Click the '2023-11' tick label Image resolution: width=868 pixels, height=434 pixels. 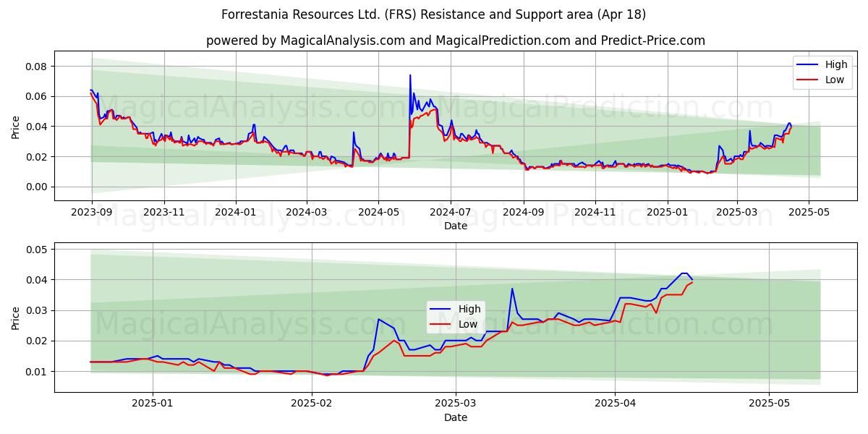163,213
